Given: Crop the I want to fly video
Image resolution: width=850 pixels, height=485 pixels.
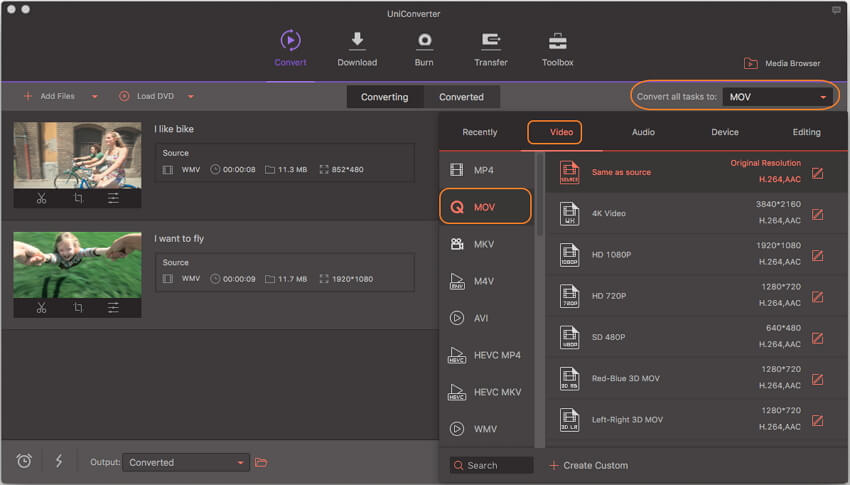Looking at the screenshot, I should point(78,308).
